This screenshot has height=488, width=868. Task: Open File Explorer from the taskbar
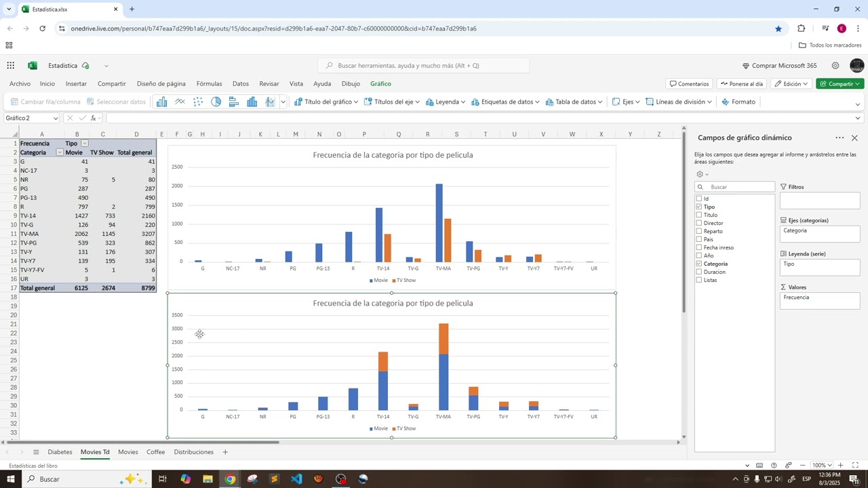[208, 479]
